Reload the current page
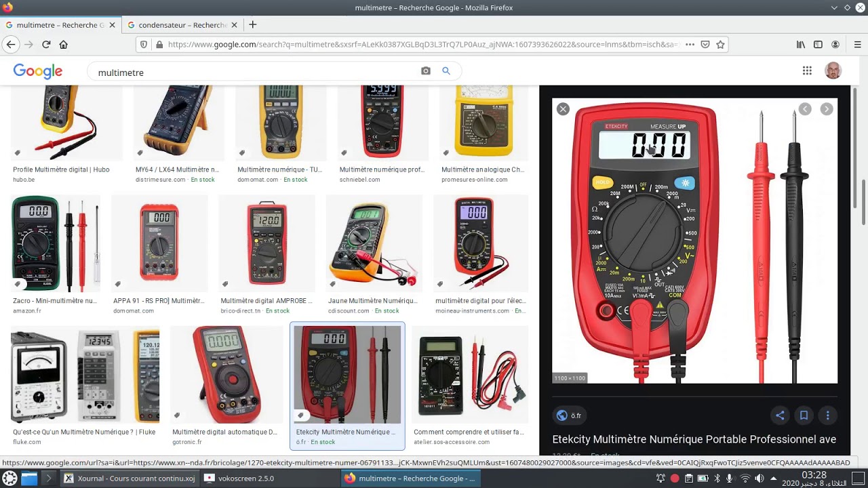 (x=46, y=44)
